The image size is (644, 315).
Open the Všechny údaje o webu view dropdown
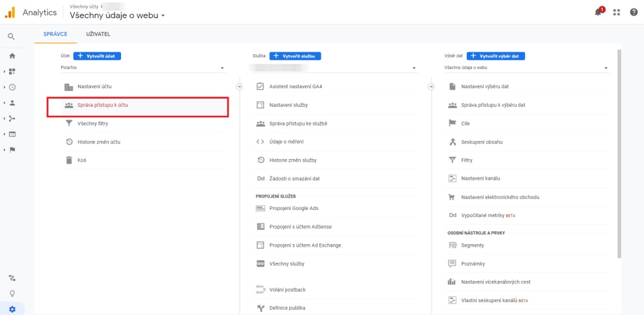(527, 68)
